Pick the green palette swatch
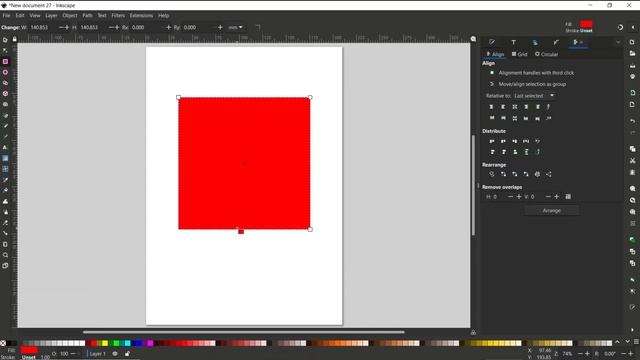 pos(116,343)
